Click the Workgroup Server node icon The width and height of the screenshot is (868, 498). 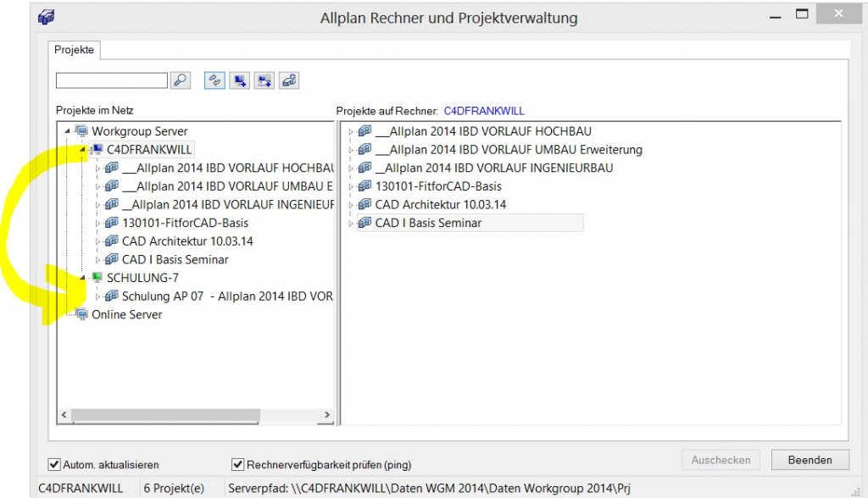coord(81,131)
